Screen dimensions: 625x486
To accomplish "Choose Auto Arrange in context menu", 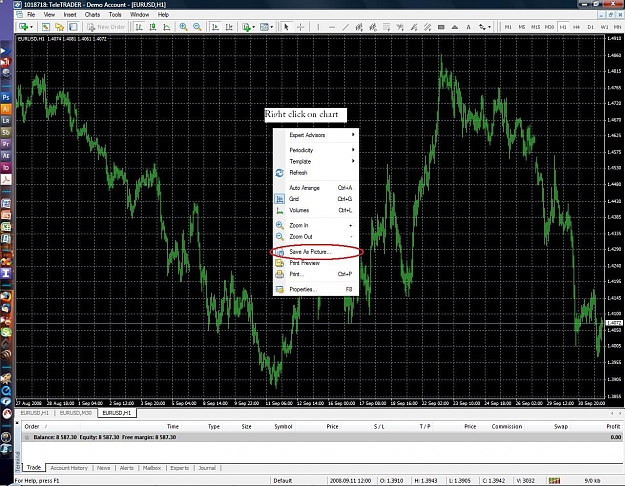I will (x=316, y=188).
